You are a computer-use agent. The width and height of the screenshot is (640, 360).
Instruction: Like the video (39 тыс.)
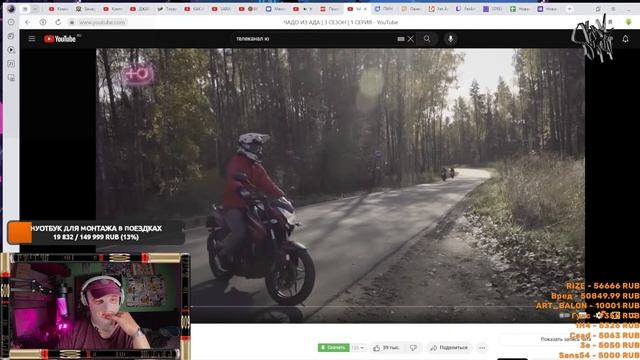pyautogui.click(x=386, y=348)
